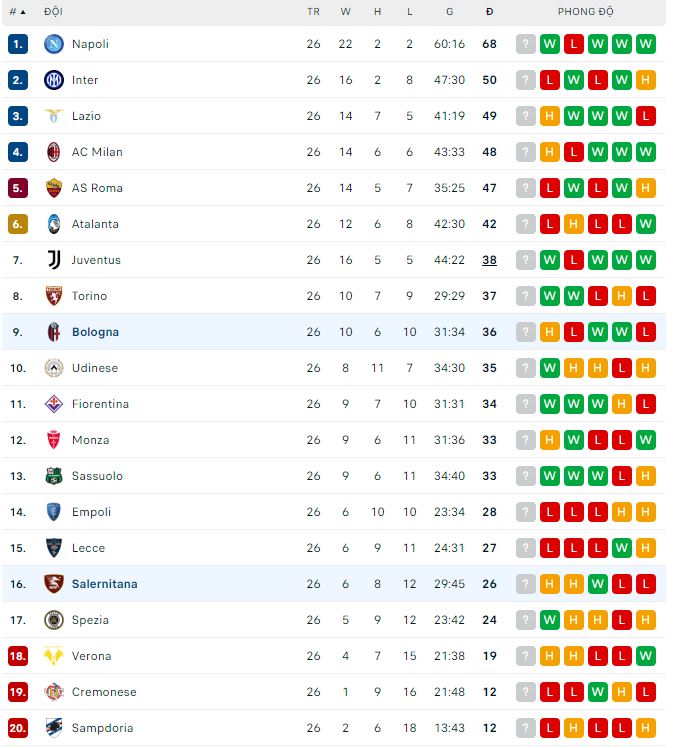Click the Napoli club crest icon
The height and width of the screenshot is (748, 675).
coord(54,44)
